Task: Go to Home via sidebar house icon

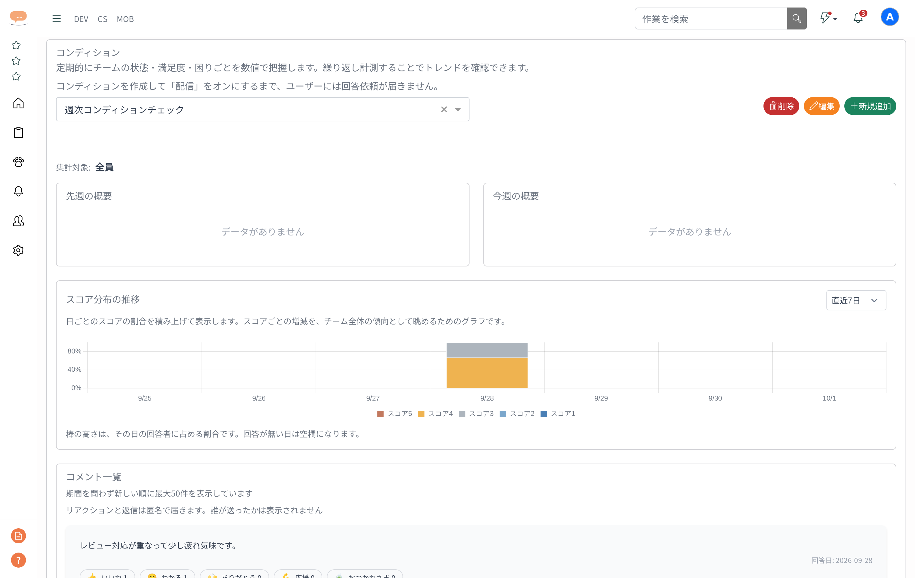Action: pyautogui.click(x=18, y=103)
